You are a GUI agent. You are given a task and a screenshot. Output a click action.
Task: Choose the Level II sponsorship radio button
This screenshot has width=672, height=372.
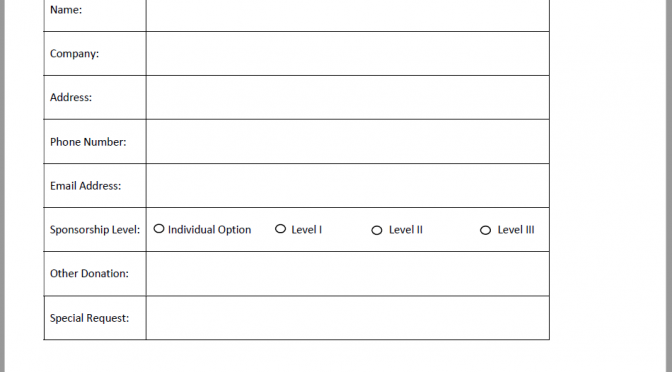point(377,231)
